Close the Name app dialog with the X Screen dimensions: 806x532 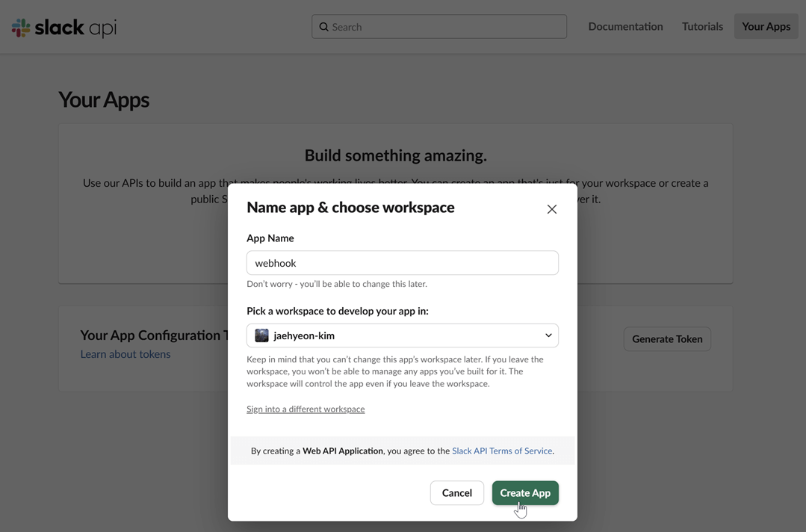click(x=552, y=209)
